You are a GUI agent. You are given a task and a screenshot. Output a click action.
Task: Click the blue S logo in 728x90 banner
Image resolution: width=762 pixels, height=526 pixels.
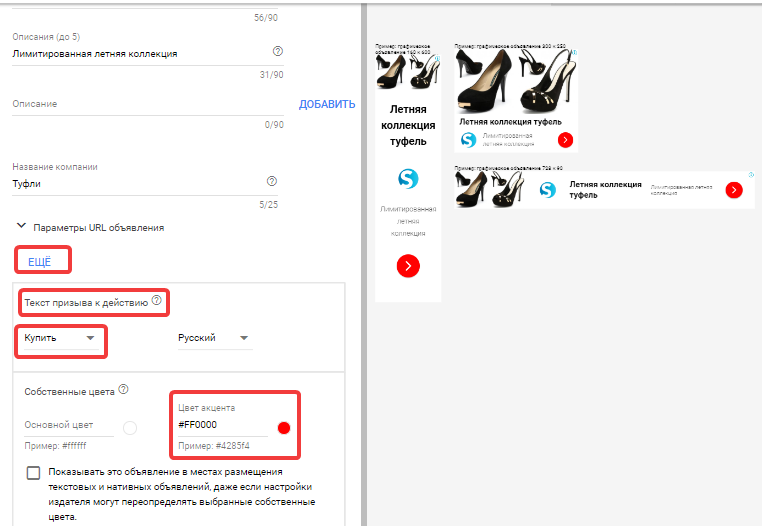548,190
